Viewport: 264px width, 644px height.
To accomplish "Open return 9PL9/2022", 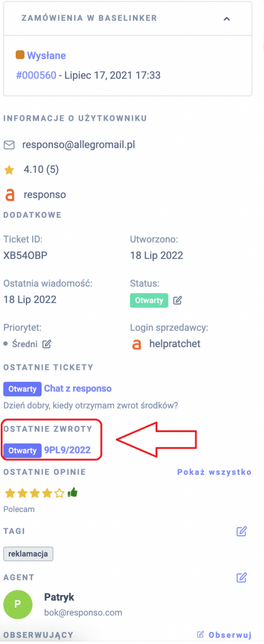I will click(67, 450).
